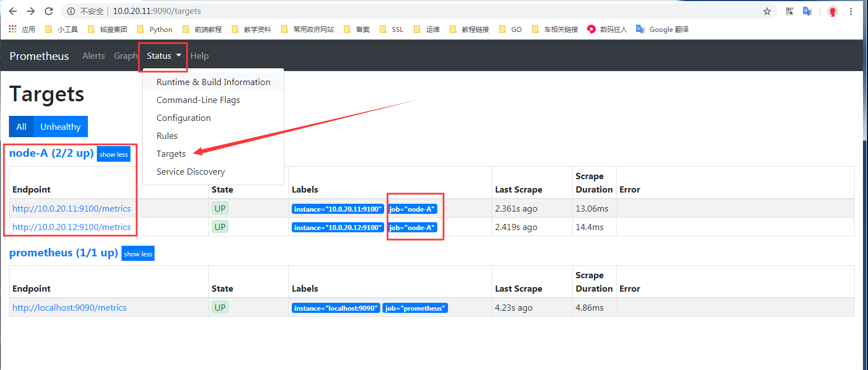Open the 运维 bookmark folder
The height and width of the screenshot is (370, 868).
tap(427, 29)
